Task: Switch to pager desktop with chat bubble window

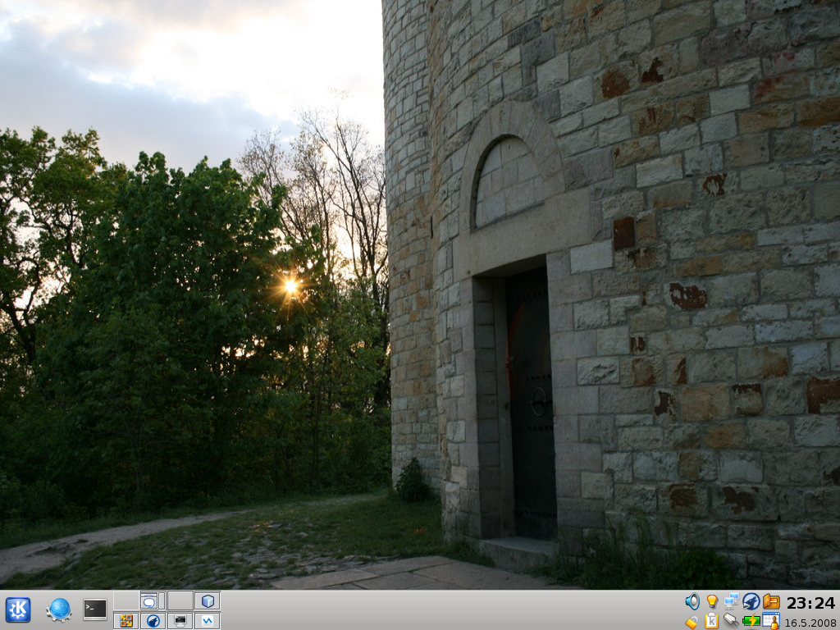Action: point(153,600)
